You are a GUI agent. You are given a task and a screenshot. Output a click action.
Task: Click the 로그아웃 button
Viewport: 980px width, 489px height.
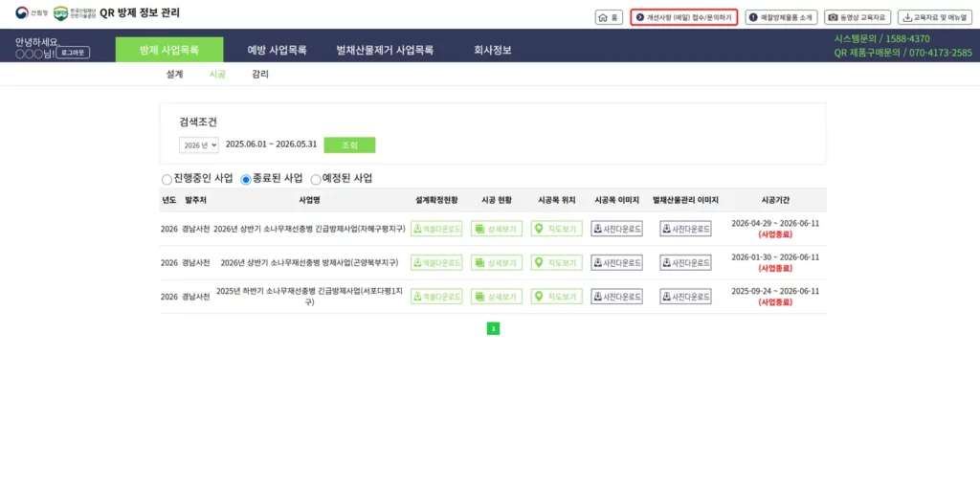tap(74, 53)
